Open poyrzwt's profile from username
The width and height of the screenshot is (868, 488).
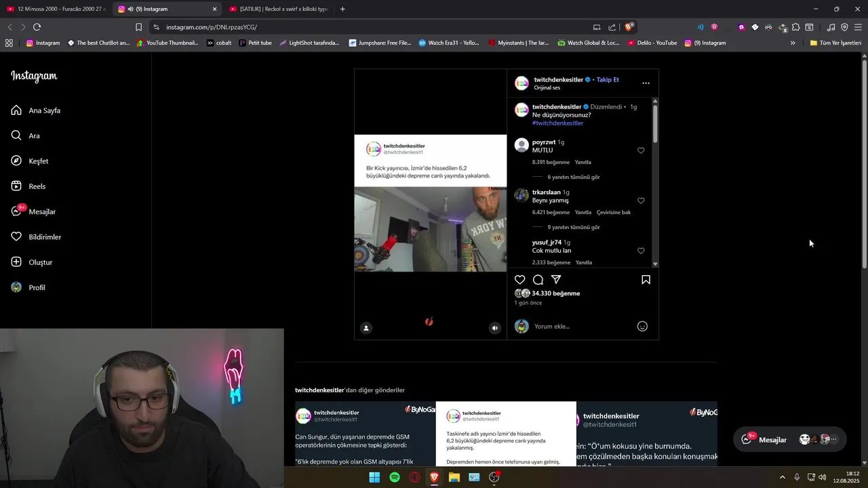click(544, 142)
